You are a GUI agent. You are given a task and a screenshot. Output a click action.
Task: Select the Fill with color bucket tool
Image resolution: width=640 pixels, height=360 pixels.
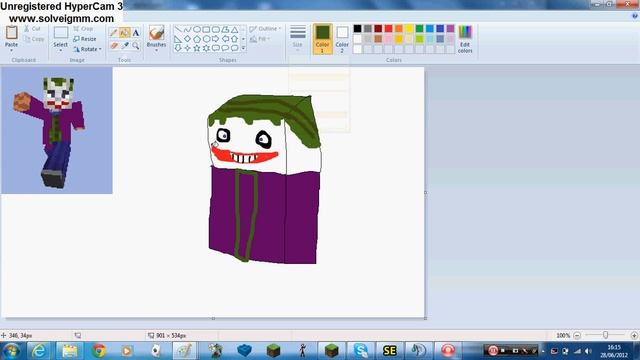125,33
